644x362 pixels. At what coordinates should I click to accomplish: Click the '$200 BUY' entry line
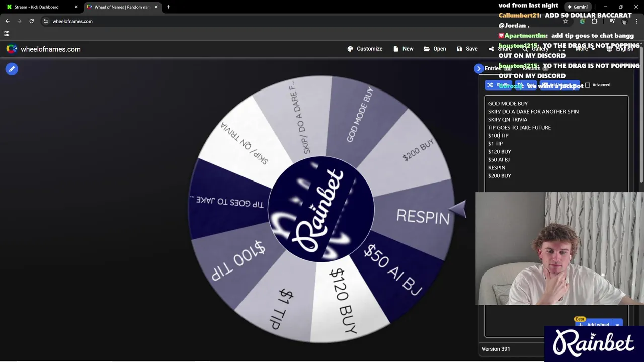[499, 175]
